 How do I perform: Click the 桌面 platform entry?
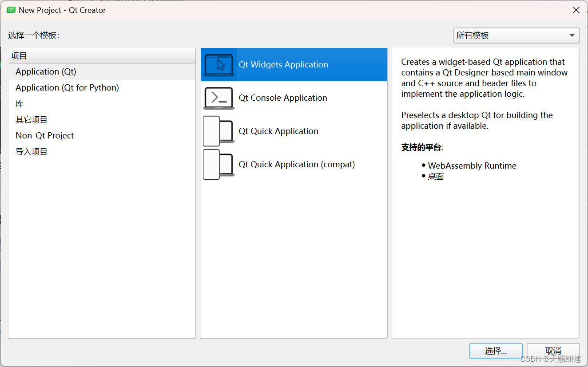pos(436,177)
